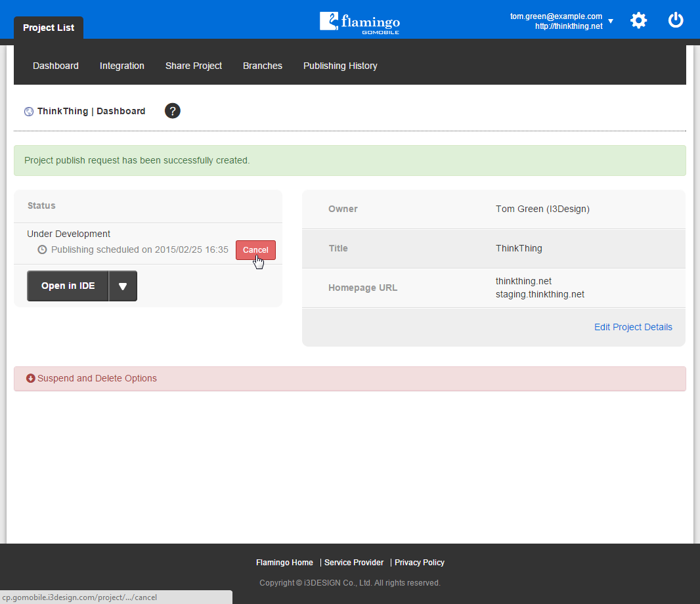
Task: Click the ThinkThing | Dashboard heading
Action: (x=91, y=111)
